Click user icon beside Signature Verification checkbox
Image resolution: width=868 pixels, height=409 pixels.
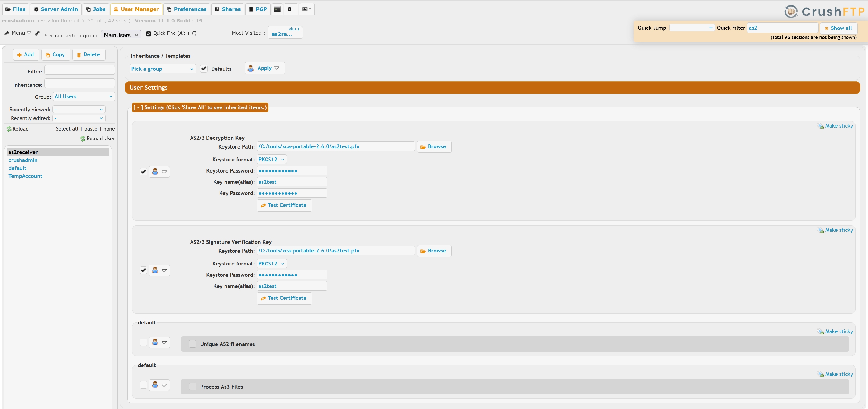[x=155, y=270]
